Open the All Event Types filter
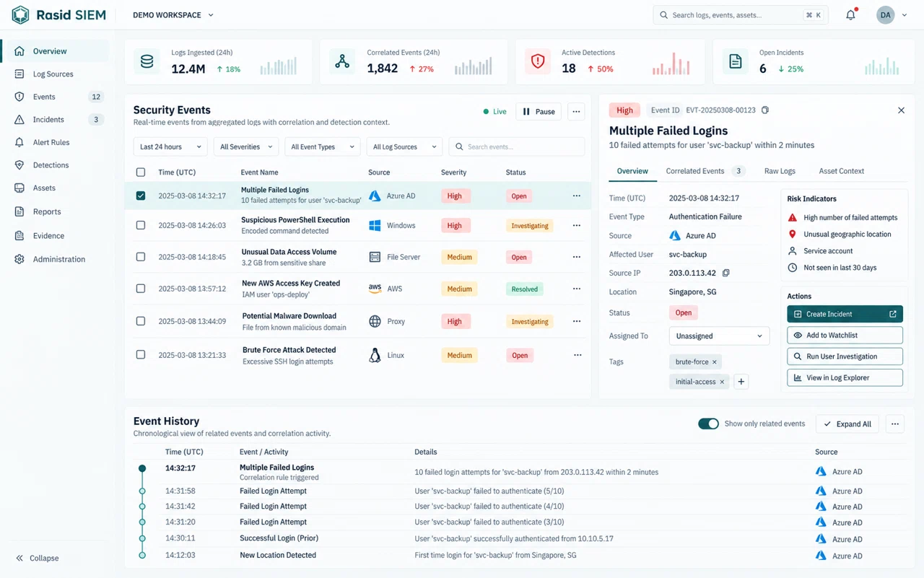 click(323, 146)
